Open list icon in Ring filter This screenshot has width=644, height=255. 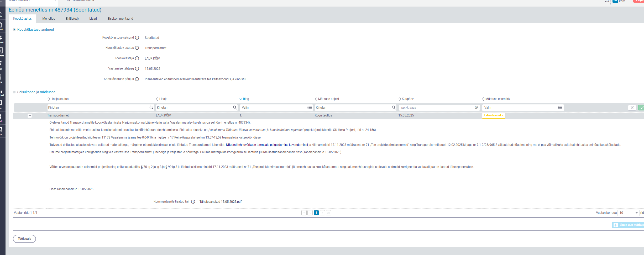point(310,108)
